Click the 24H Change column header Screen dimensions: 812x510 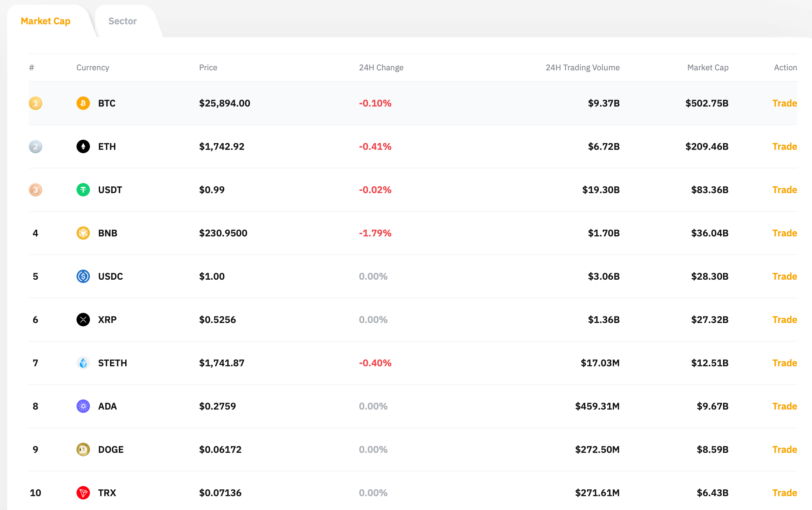(x=381, y=68)
